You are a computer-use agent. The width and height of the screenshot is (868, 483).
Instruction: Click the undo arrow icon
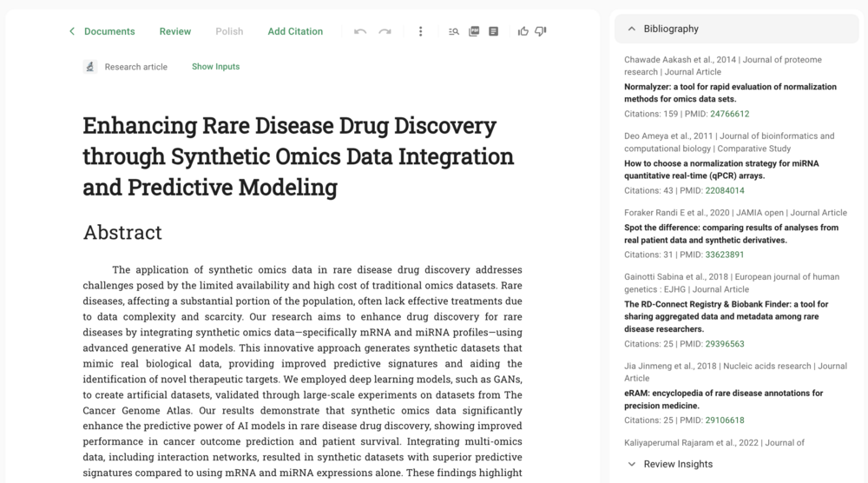coord(360,31)
